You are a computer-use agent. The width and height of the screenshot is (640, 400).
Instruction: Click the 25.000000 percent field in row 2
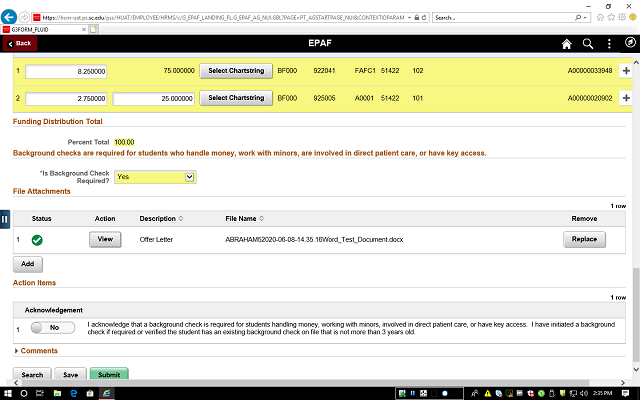(153, 98)
